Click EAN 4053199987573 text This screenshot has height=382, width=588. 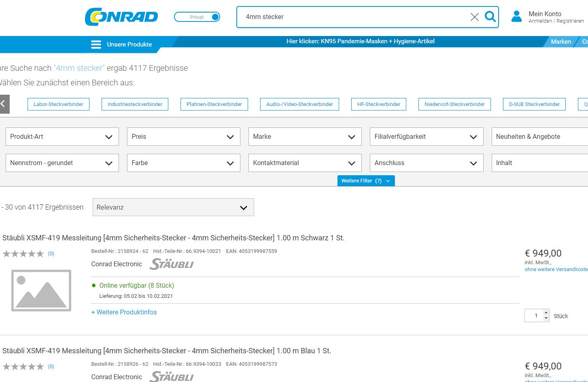click(x=252, y=364)
